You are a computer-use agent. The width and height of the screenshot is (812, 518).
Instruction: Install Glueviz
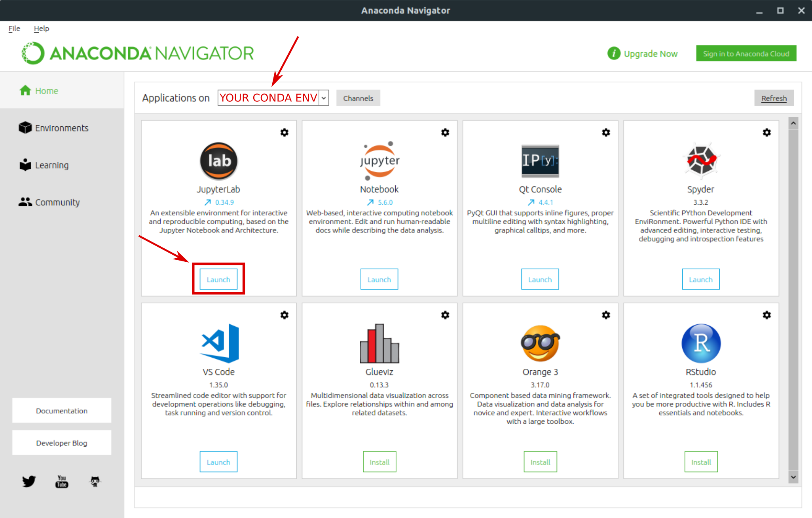click(379, 462)
